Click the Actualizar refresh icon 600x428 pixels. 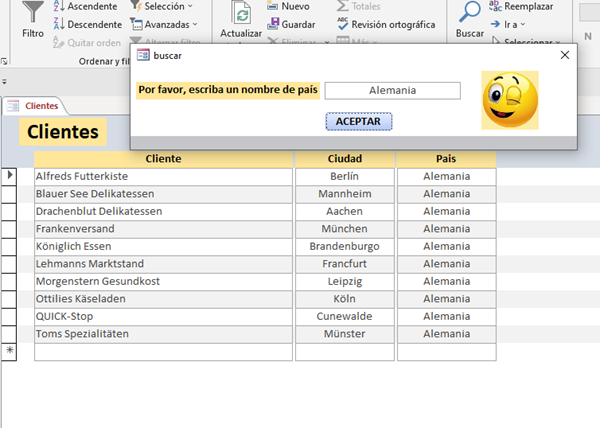tap(241, 16)
